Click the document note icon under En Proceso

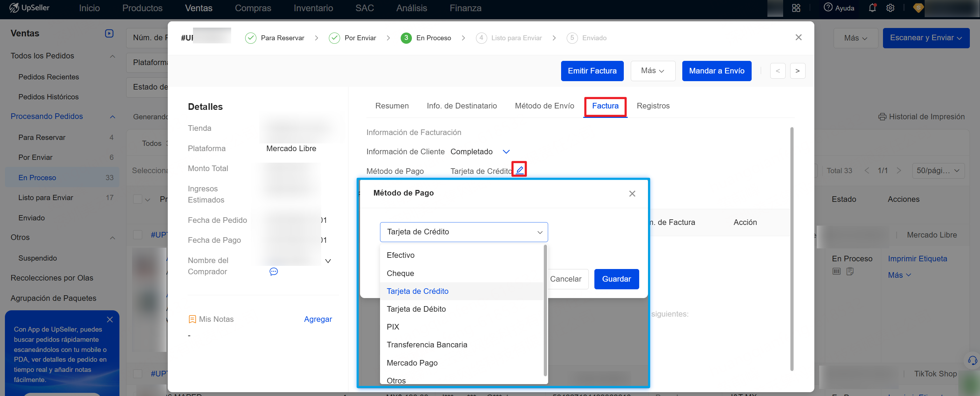point(850,271)
